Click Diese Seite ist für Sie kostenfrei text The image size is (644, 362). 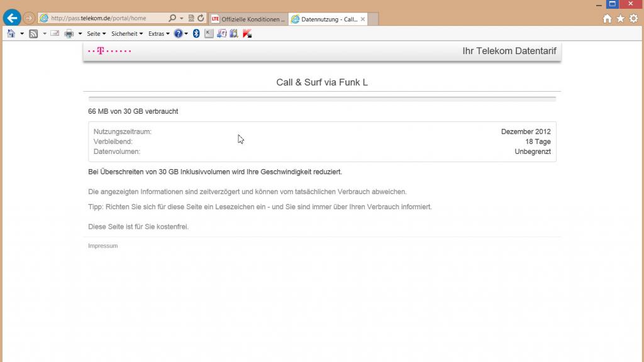[138, 226]
